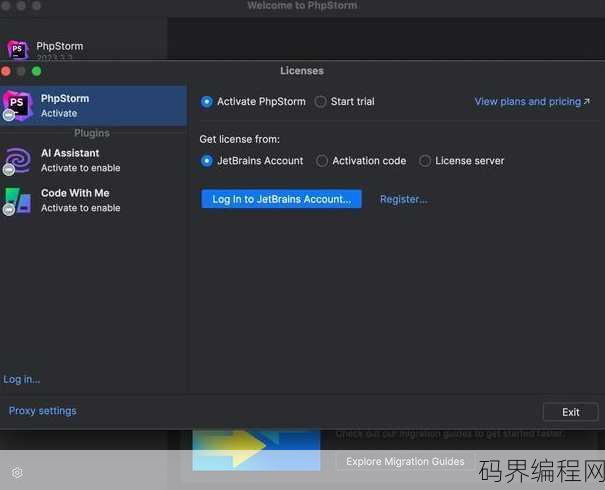Image resolution: width=605 pixels, height=490 pixels.
Task: Close the Licenses dialog with red button
Action: click(x=6, y=71)
